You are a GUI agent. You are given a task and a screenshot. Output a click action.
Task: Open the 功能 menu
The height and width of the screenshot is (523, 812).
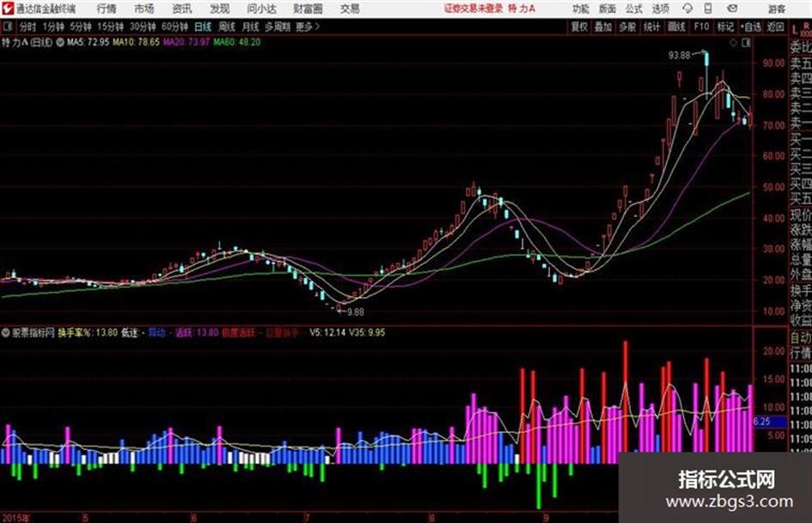(x=581, y=9)
